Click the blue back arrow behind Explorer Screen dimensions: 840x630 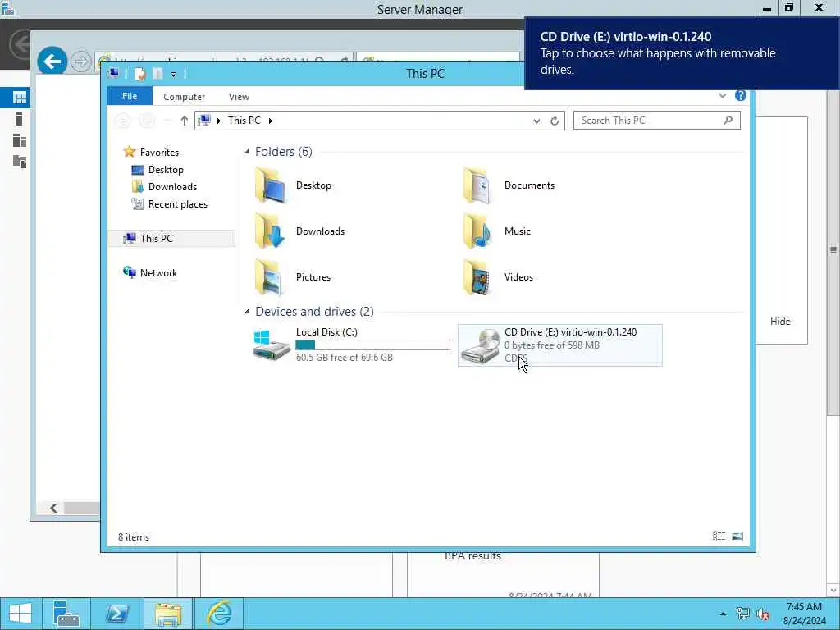coord(52,62)
